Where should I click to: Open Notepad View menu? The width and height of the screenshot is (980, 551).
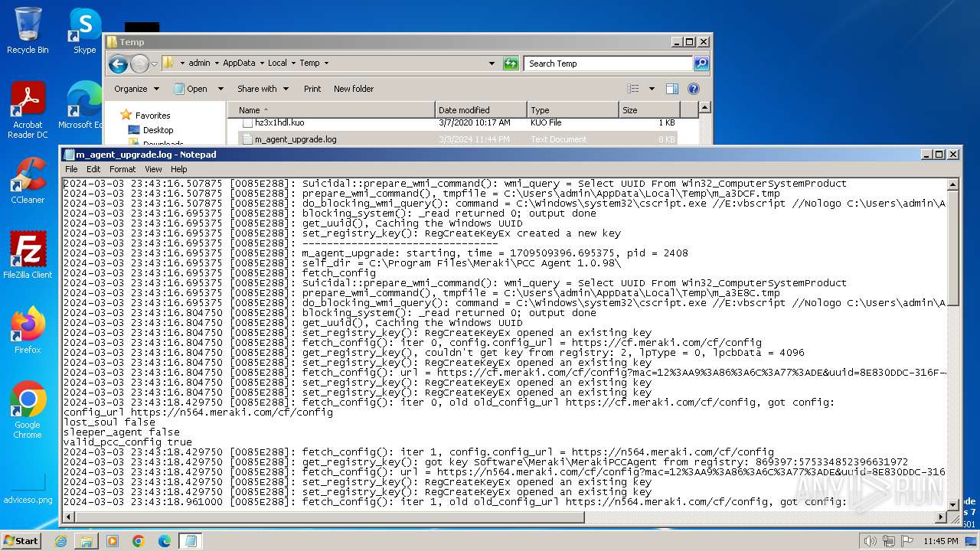[x=153, y=169]
